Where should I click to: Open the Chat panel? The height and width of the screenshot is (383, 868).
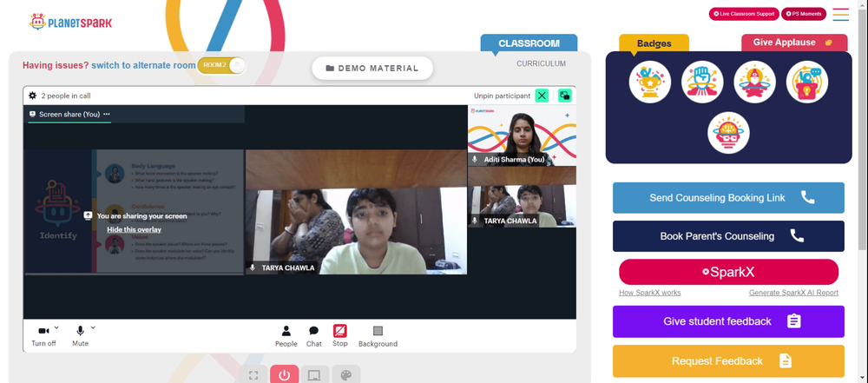pos(314,336)
